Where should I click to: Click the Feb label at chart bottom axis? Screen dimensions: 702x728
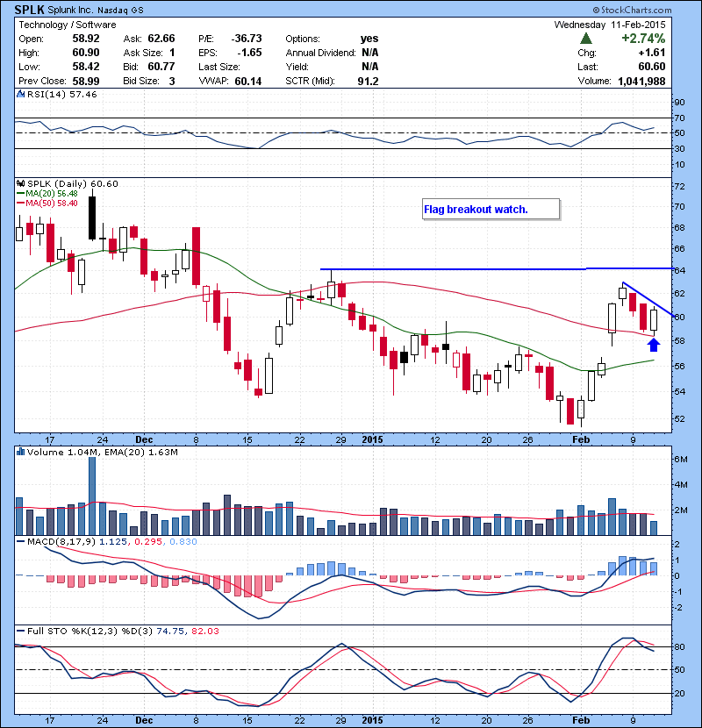point(581,720)
